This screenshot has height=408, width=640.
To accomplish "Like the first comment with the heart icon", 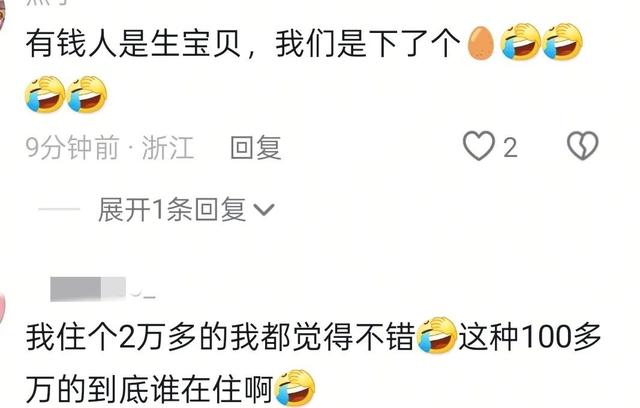I will tap(479, 146).
